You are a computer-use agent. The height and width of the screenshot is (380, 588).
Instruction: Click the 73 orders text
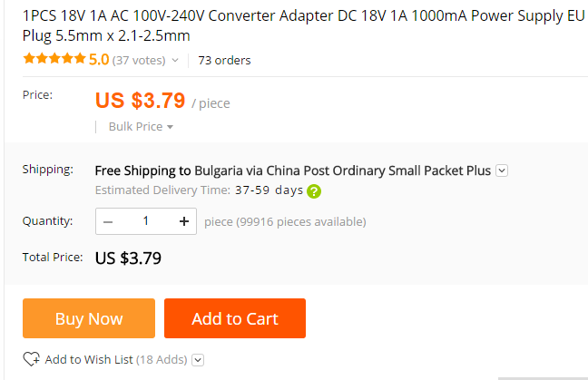(x=224, y=61)
